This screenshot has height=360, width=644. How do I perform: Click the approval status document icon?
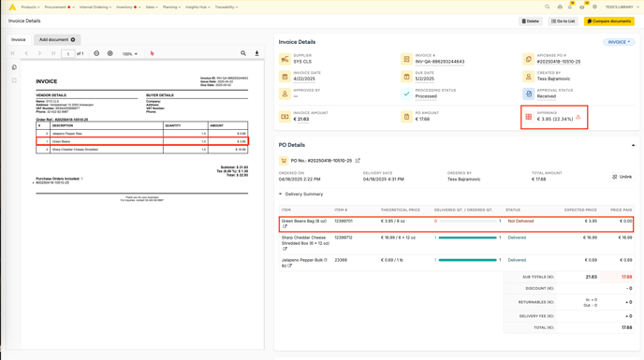pos(528,94)
